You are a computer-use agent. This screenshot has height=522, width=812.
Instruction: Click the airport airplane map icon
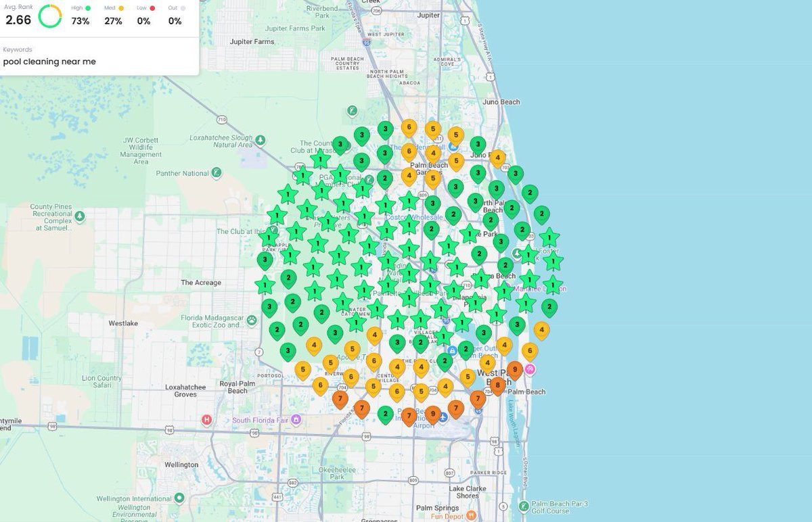pos(443,418)
